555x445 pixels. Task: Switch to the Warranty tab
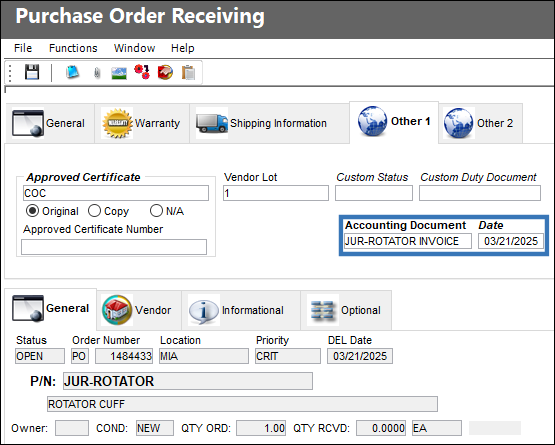tap(142, 123)
